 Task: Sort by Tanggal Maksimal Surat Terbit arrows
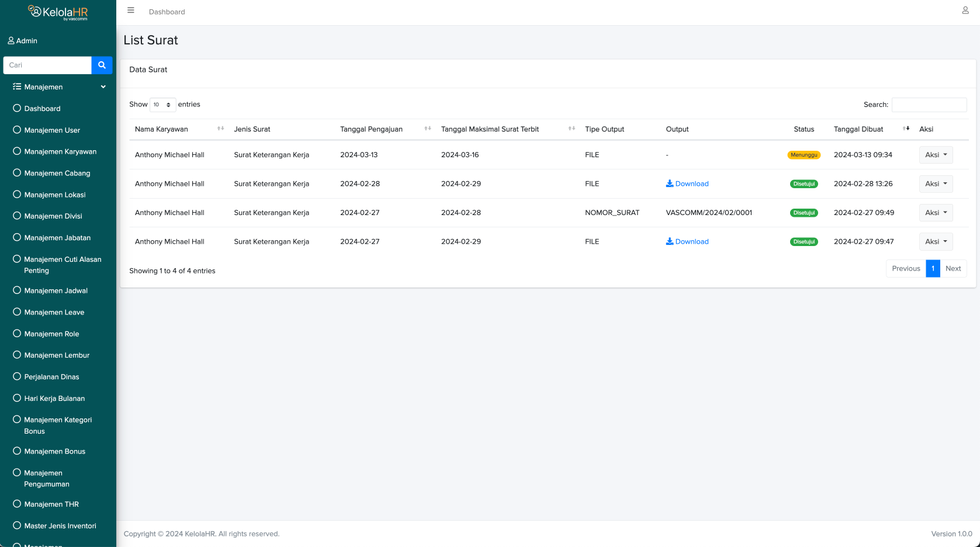pyautogui.click(x=572, y=129)
